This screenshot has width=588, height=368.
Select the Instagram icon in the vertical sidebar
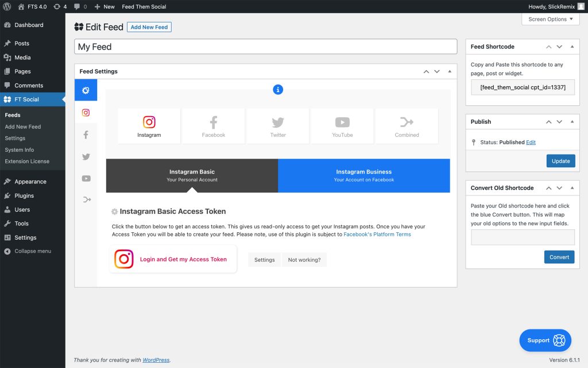coord(86,112)
